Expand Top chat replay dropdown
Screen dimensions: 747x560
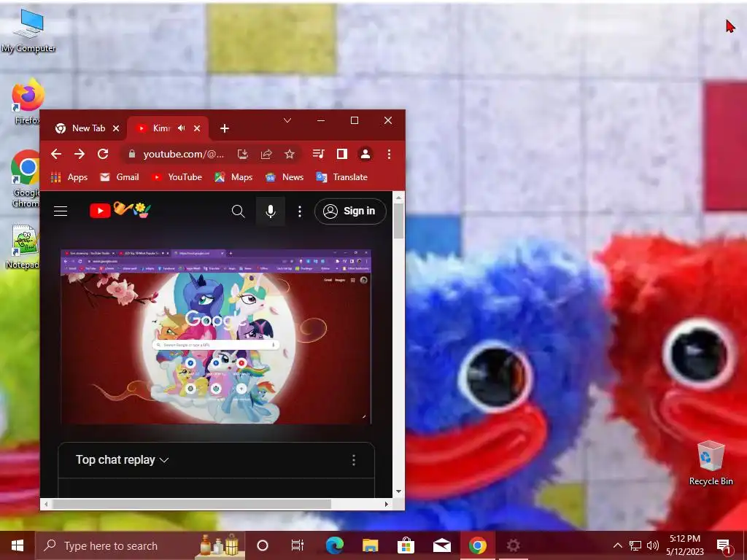[x=123, y=460]
